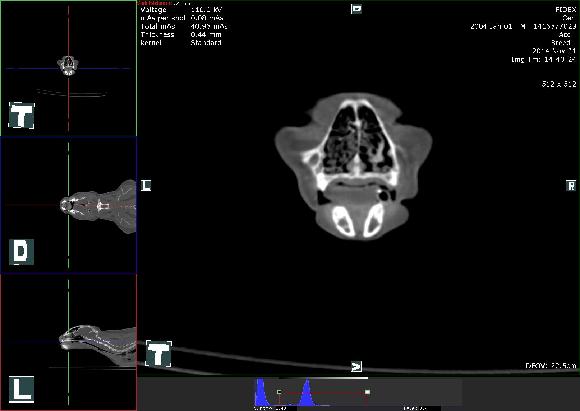Click the large T icon in main view
This screenshot has width=580, height=411.
[x=159, y=354]
